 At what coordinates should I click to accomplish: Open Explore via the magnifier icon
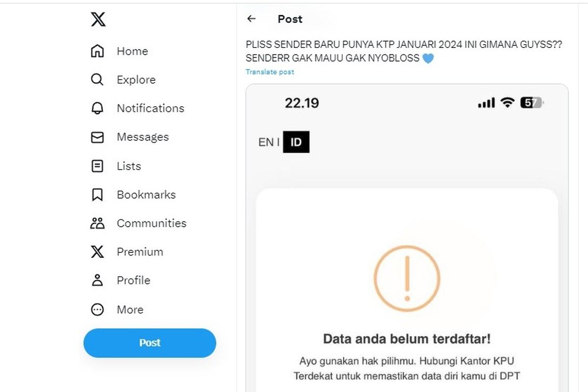point(97,79)
